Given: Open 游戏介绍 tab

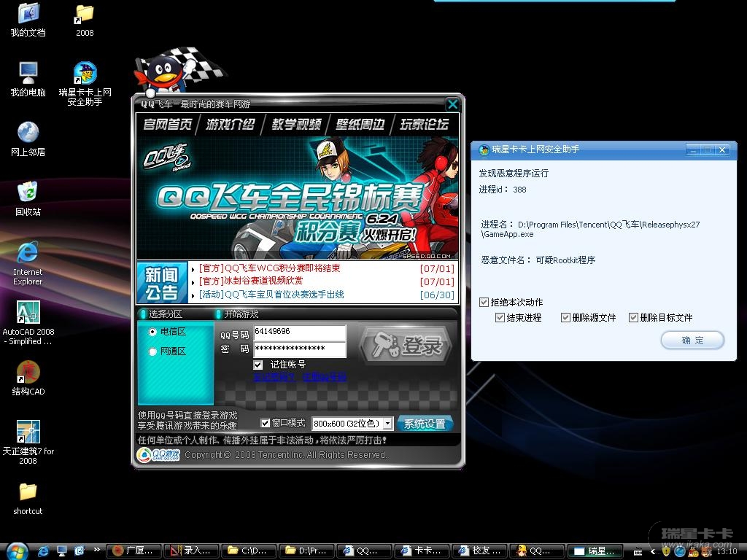Looking at the screenshot, I should point(231,124).
